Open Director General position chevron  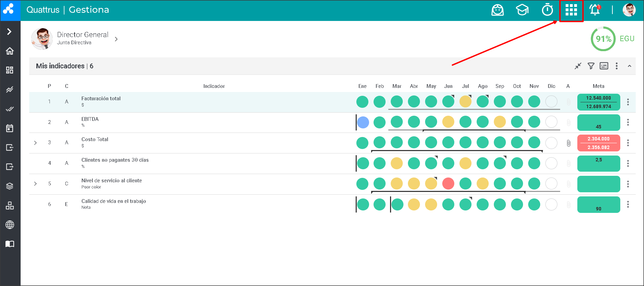pos(116,39)
